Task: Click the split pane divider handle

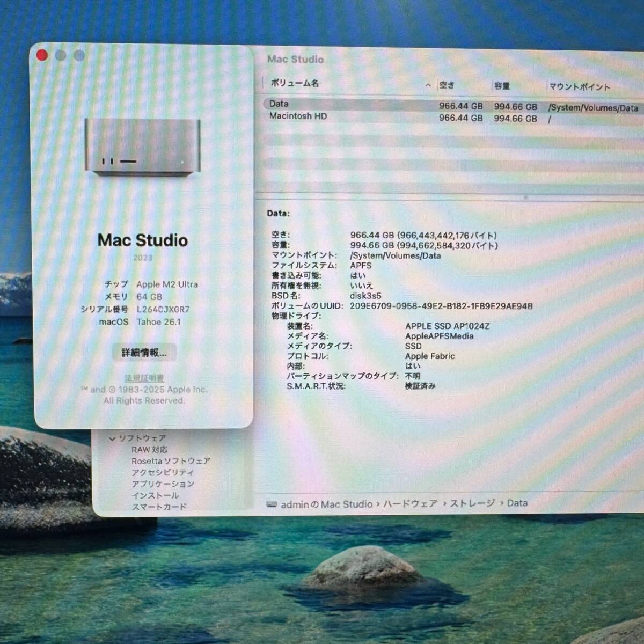Action: [525, 197]
